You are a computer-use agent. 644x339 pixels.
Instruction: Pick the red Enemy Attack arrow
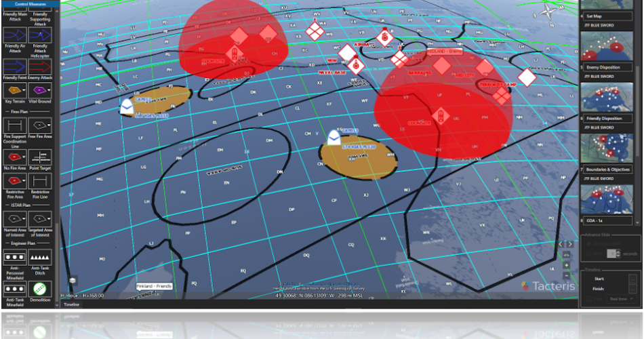tap(40, 66)
